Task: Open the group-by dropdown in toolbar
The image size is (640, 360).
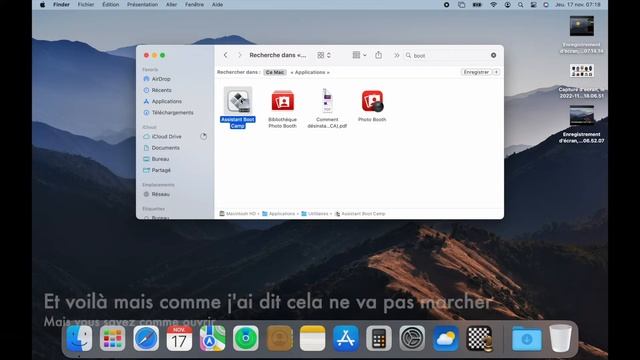Action: point(359,55)
